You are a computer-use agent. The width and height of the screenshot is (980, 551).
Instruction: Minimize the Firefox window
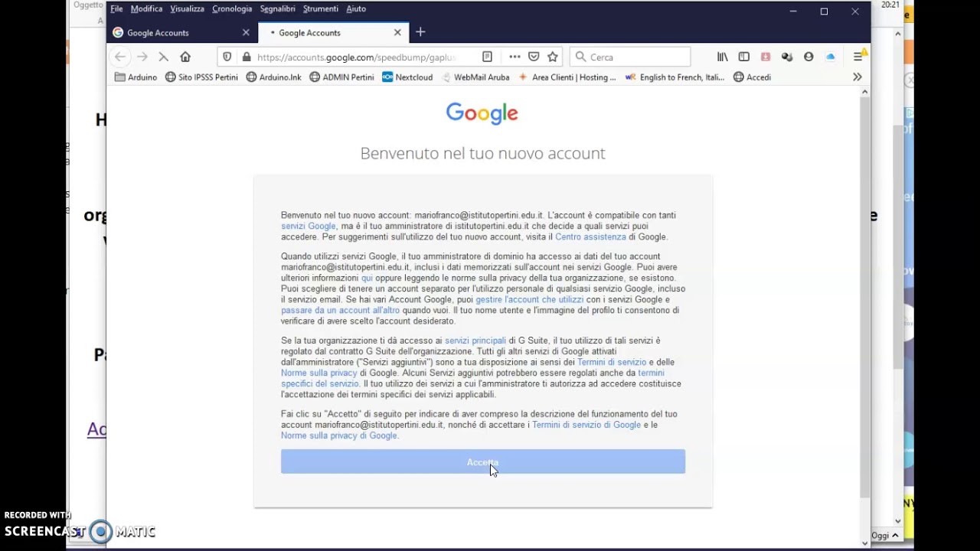click(x=793, y=11)
